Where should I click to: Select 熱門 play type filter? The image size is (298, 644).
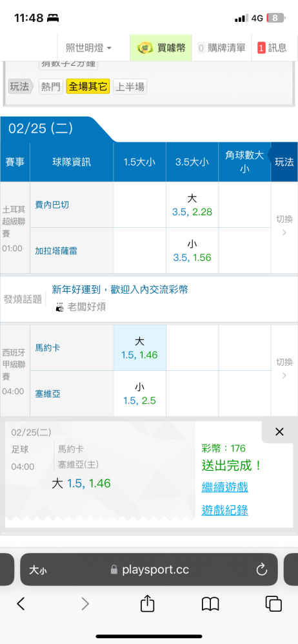click(51, 87)
